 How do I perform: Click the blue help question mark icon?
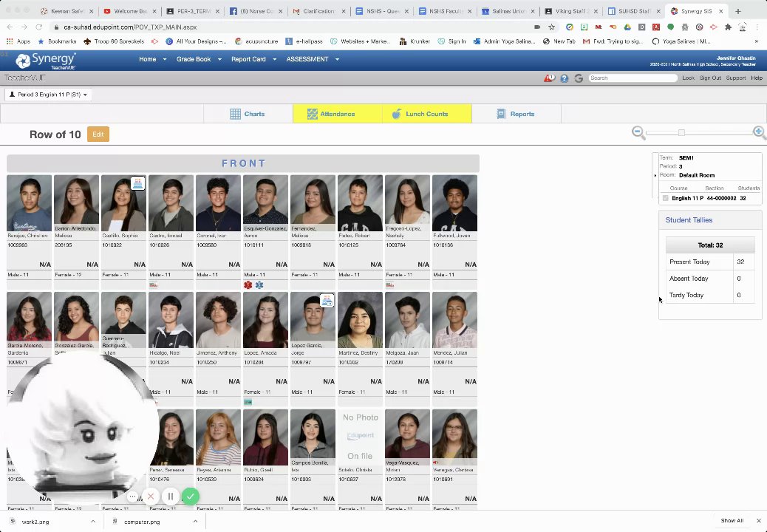(564, 78)
